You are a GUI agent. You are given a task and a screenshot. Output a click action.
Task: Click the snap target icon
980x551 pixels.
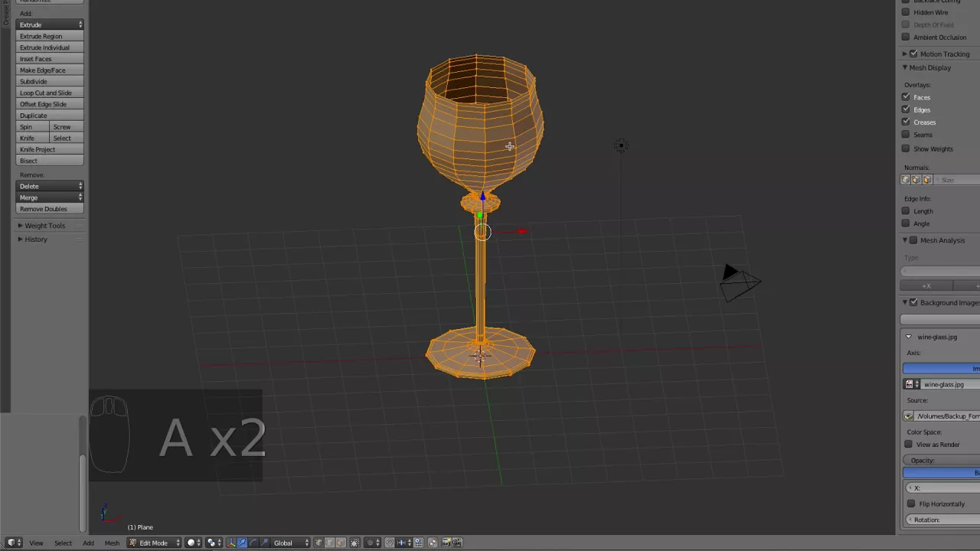(x=418, y=543)
